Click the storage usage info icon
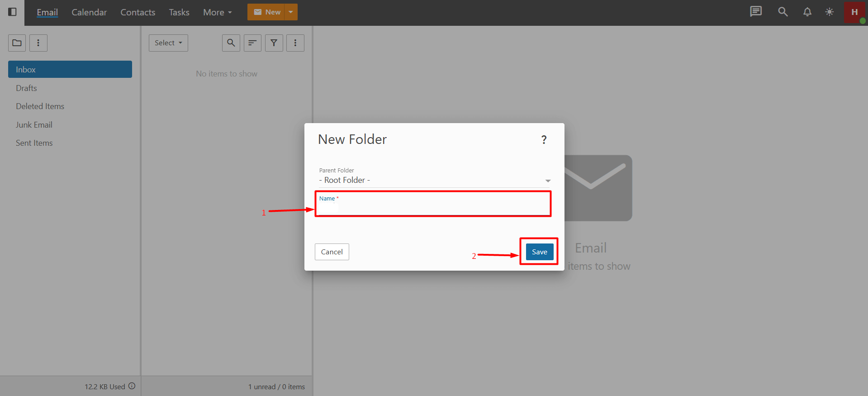 click(x=132, y=386)
